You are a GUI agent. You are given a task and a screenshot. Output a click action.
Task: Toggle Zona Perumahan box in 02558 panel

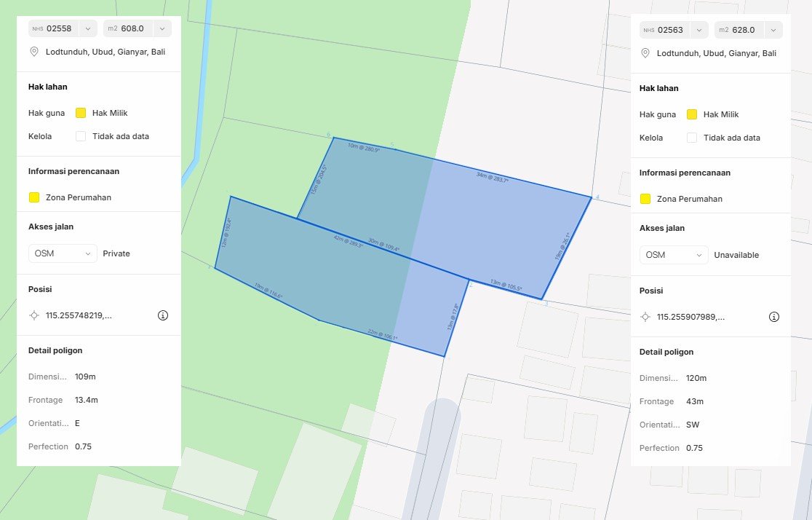(x=33, y=197)
